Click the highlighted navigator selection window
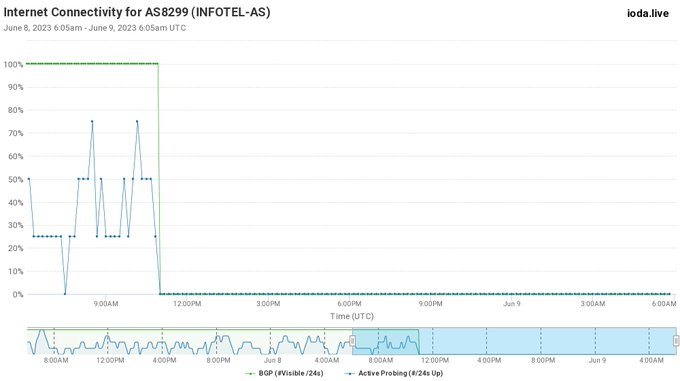Screen dimensions: 680x381 (x=514, y=342)
